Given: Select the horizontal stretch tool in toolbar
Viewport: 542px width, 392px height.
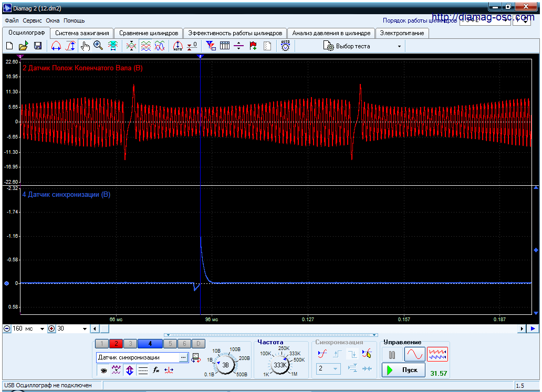Looking at the screenshot, I should pyautogui.click(x=56, y=46).
